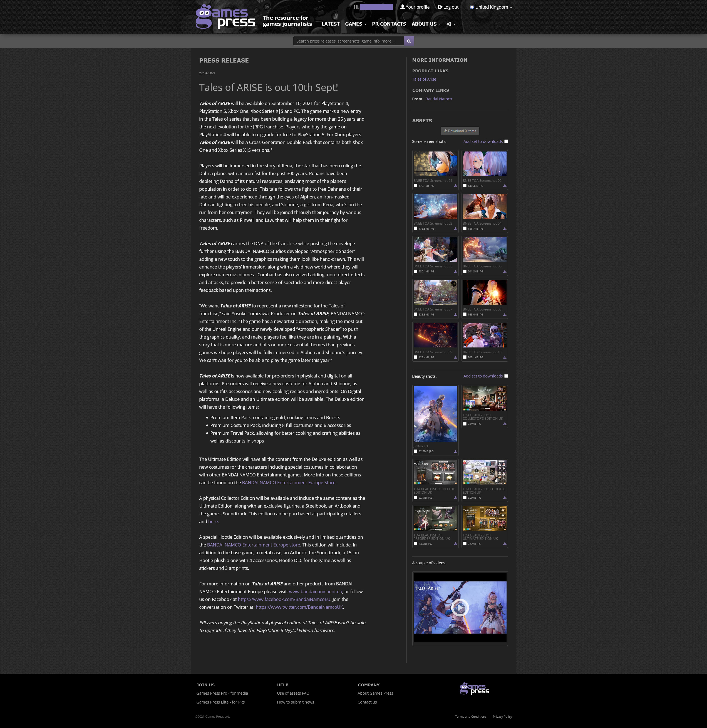Viewport: 707px width, 728px height.
Task: Open Games Press Pro - for media link
Action: tap(222, 693)
